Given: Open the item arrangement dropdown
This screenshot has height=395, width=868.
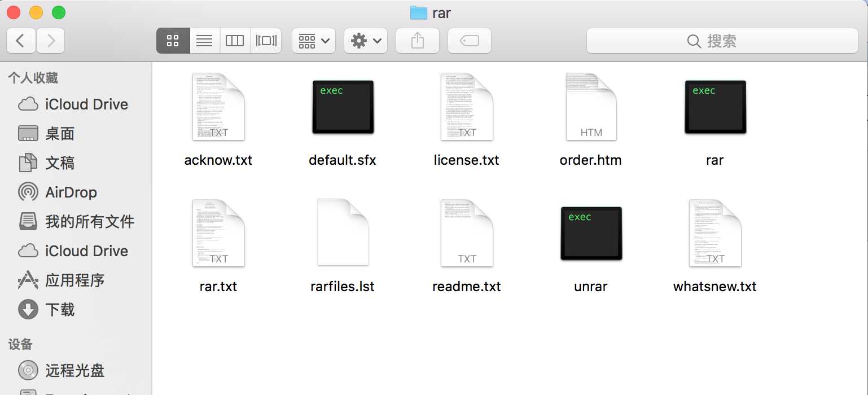Looking at the screenshot, I should [314, 41].
